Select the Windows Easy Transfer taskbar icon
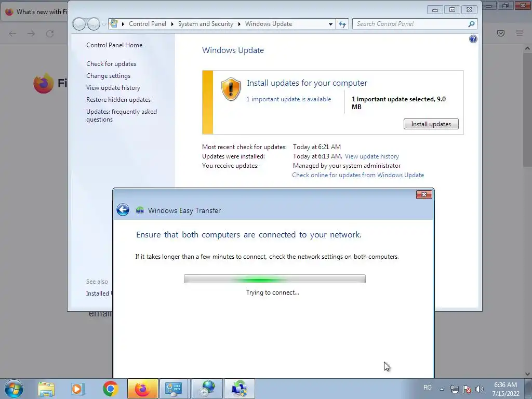Screen dimensions: 532x399 coord(240,389)
